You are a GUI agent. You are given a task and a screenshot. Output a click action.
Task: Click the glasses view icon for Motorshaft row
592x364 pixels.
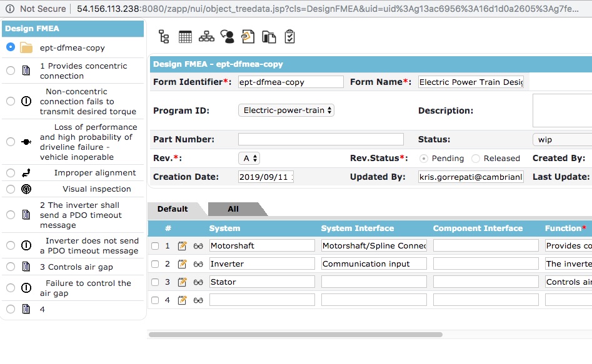198,247
